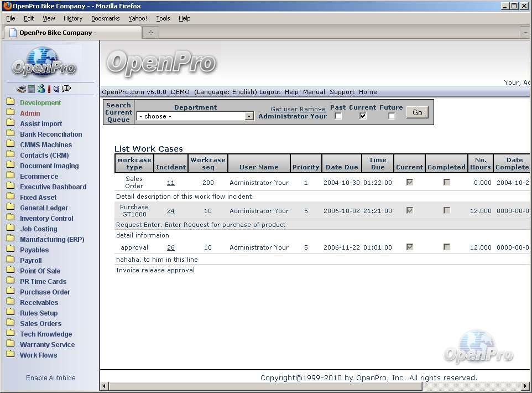Click the speech bubble info icon
The width and height of the screenshot is (532, 393).
[66, 89]
